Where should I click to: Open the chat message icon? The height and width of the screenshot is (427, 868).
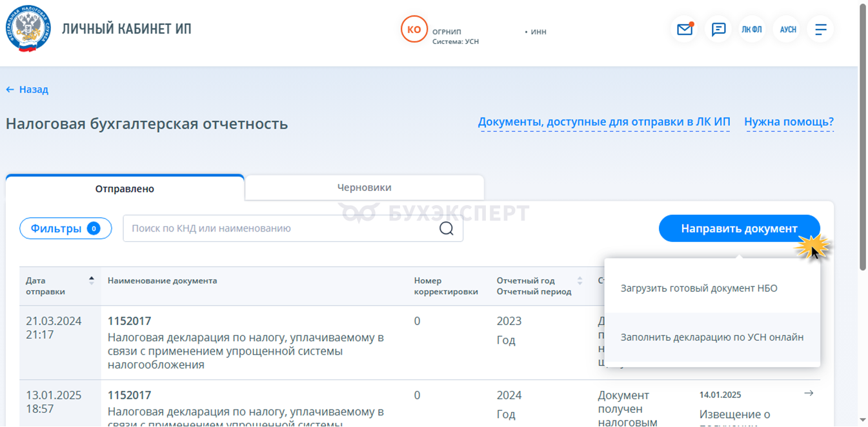coord(718,30)
